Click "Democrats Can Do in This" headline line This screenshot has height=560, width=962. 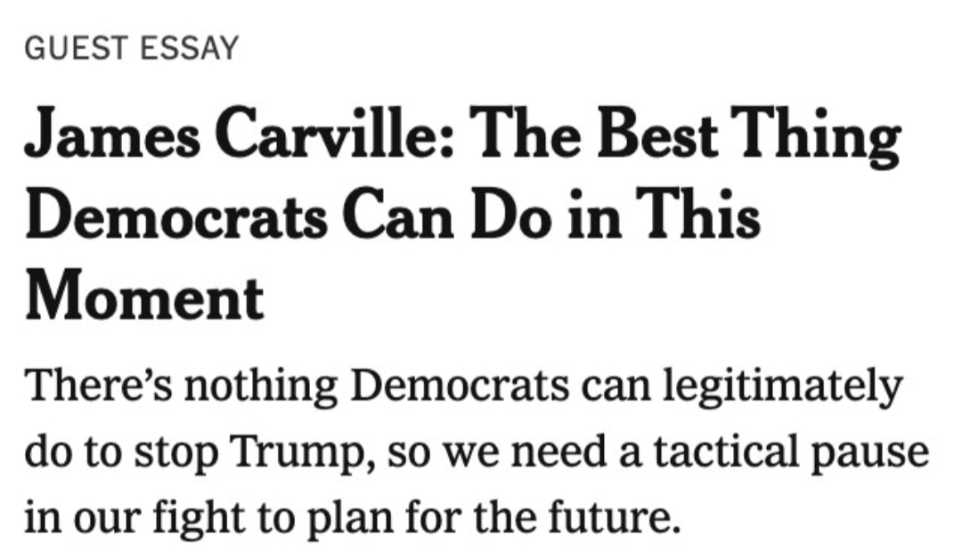tap(392, 218)
